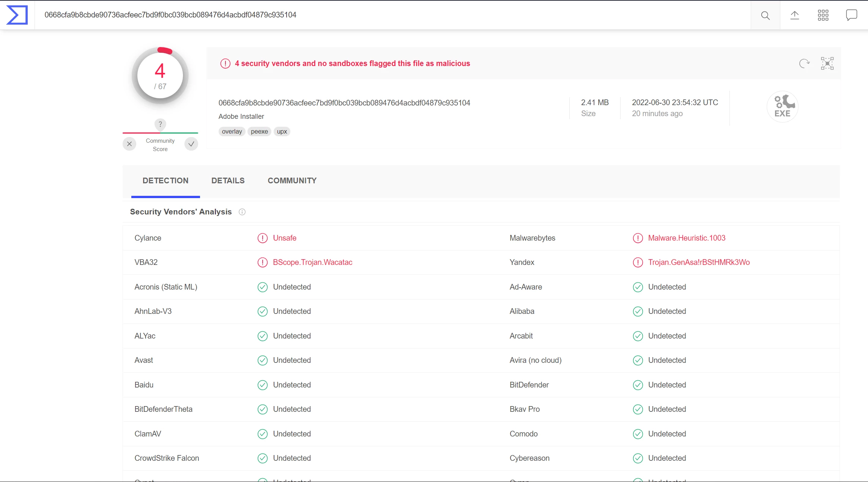Open the upload file icon

click(794, 15)
